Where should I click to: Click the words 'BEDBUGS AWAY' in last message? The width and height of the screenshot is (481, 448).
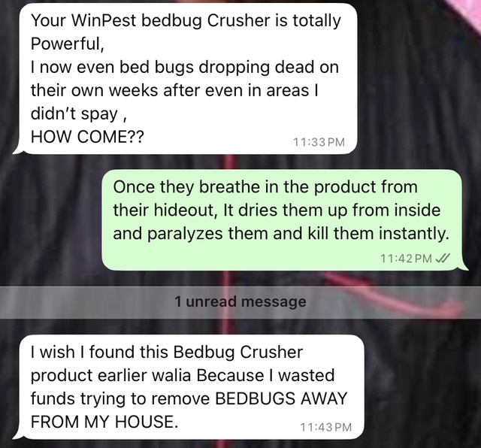(x=281, y=398)
